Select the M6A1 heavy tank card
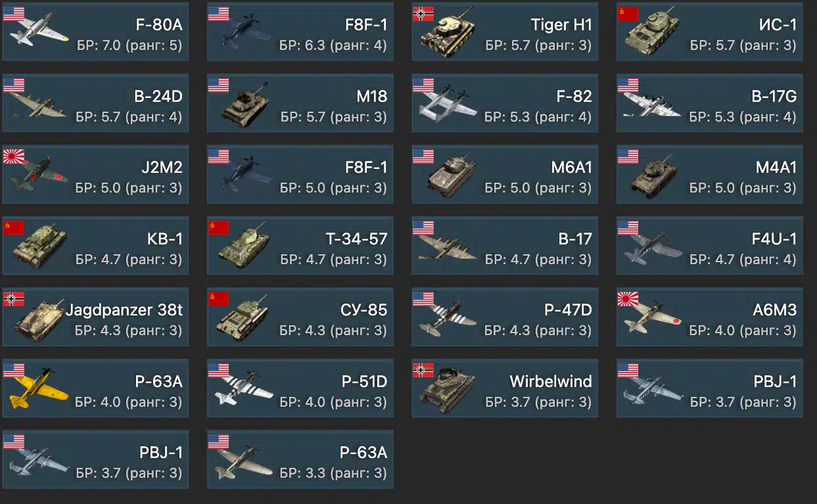Viewport: 817px width, 504px height. tap(505, 175)
